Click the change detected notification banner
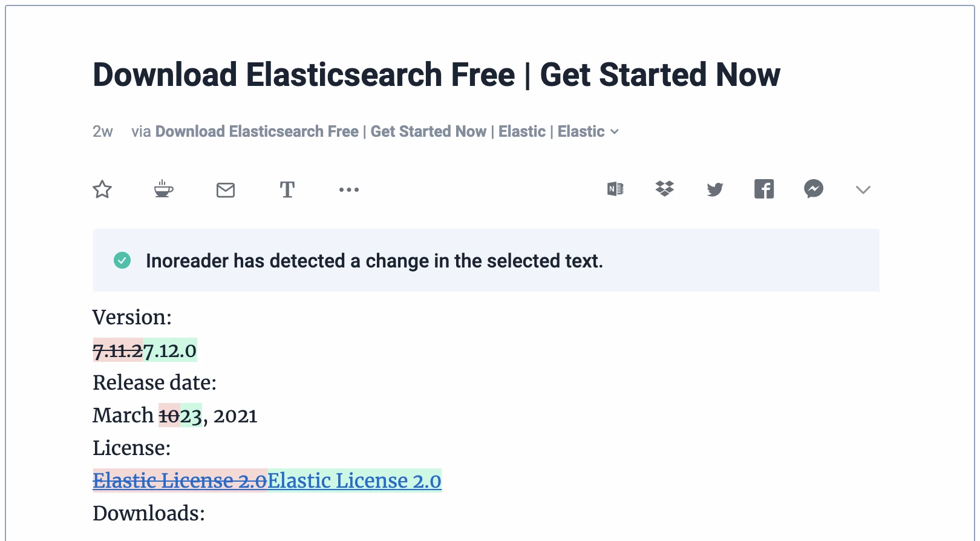Screen dimensions: 980x541 click(x=486, y=260)
